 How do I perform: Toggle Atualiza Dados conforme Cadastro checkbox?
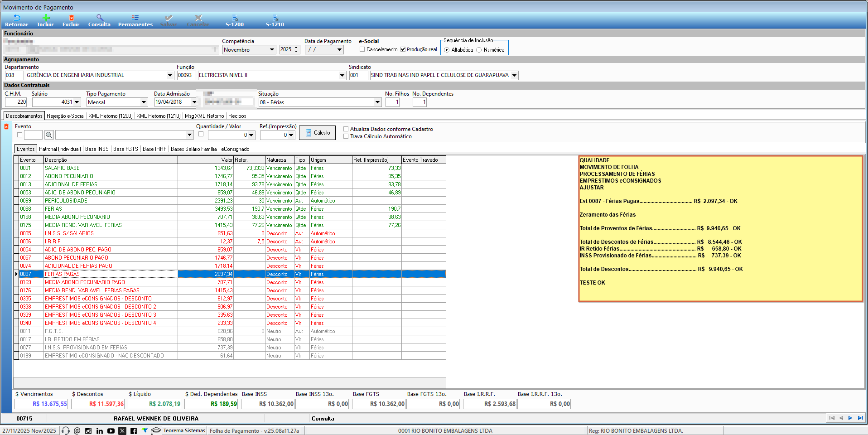(346, 129)
